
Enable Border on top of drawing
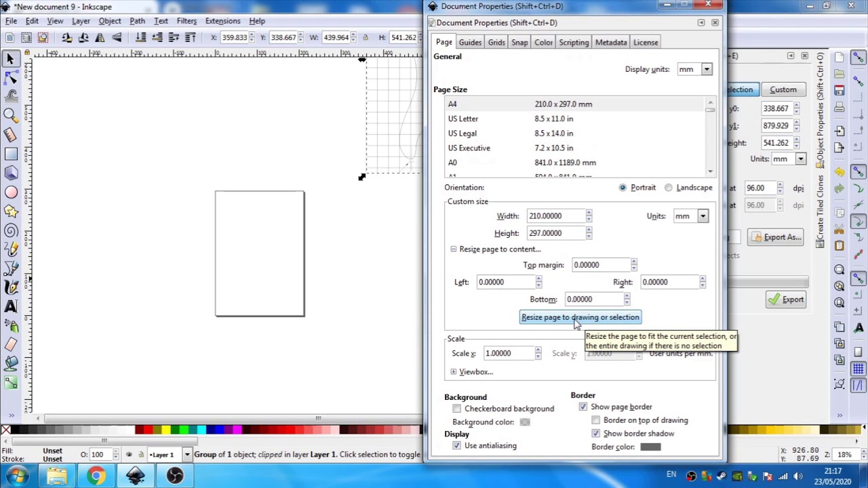(595, 420)
